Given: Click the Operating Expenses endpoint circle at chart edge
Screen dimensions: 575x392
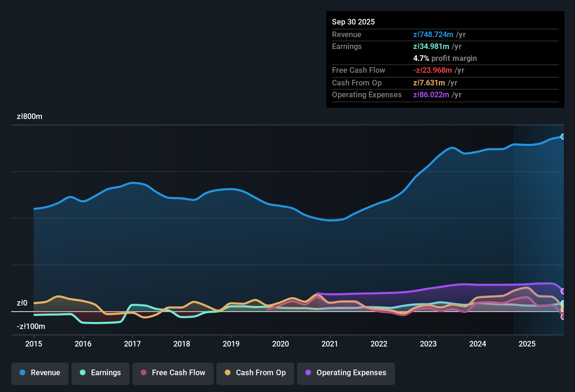Looking at the screenshot, I should pos(563,290).
